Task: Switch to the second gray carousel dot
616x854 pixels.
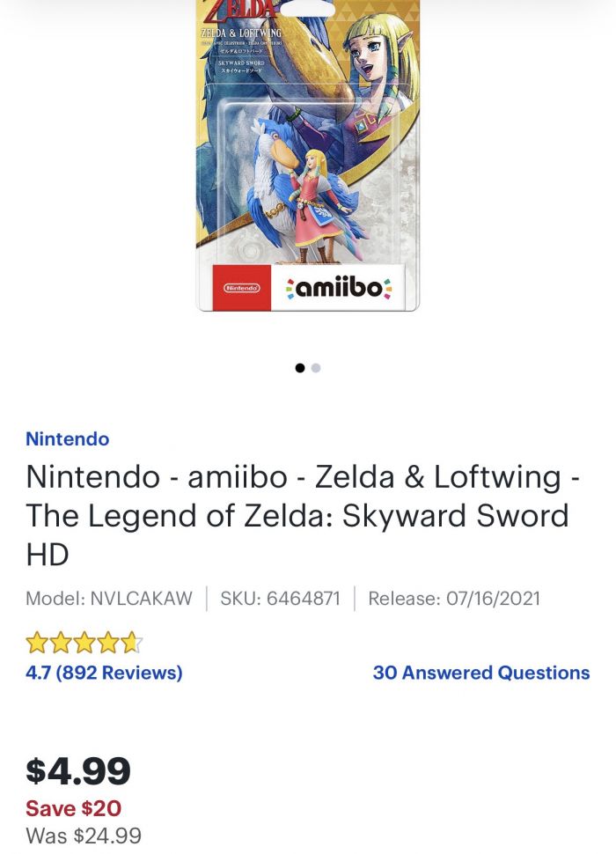Action: [316, 368]
